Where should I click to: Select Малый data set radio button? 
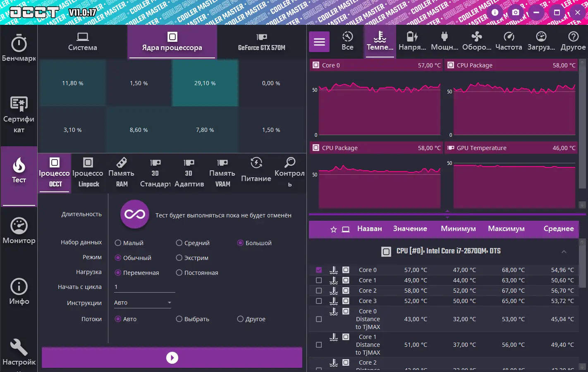(x=118, y=243)
